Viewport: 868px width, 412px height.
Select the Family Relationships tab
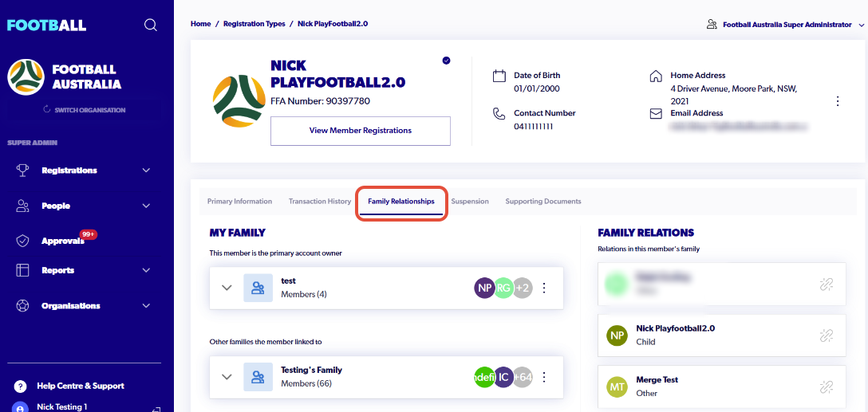(x=401, y=202)
